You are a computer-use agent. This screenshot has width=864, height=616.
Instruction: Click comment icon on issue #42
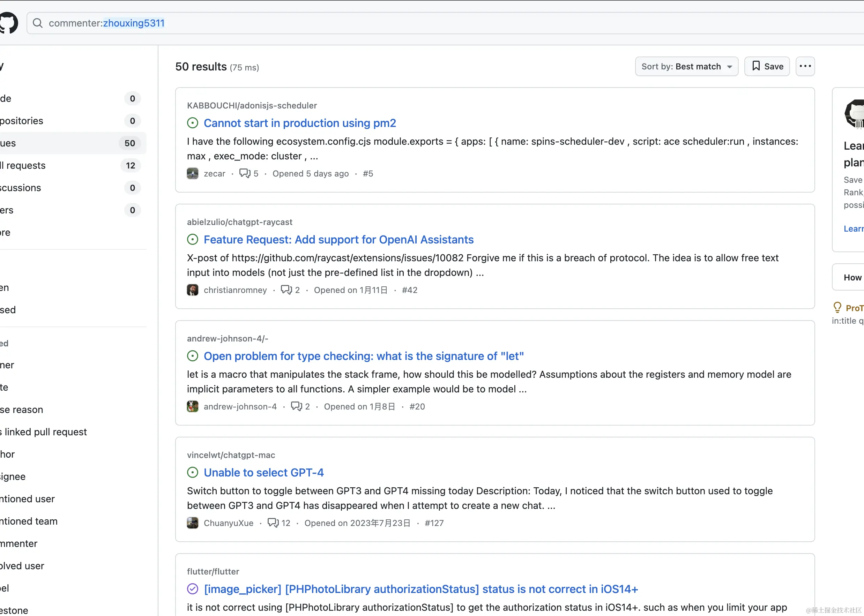pyautogui.click(x=286, y=290)
